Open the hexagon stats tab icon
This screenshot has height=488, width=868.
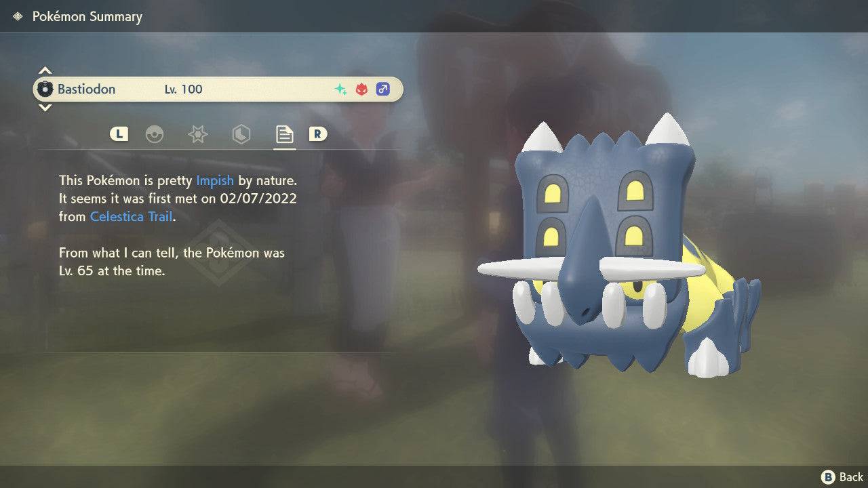pos(241,134)
